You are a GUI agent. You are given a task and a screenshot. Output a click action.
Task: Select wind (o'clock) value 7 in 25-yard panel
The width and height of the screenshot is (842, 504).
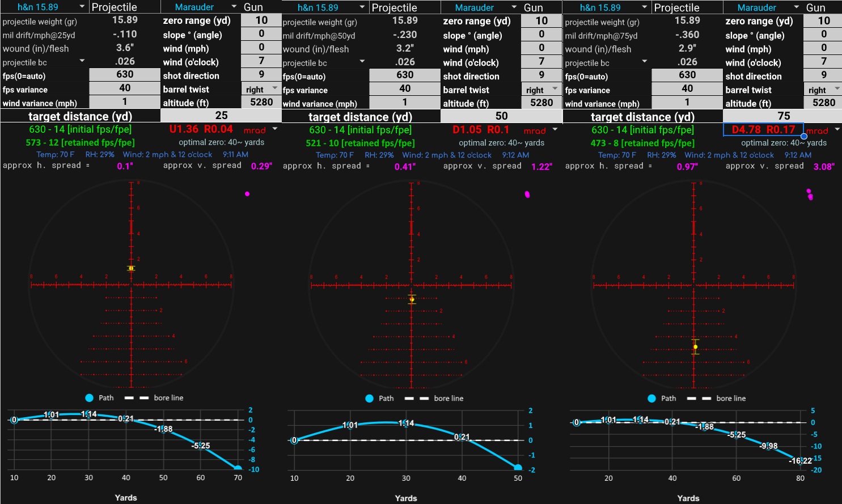pos(261,61)
